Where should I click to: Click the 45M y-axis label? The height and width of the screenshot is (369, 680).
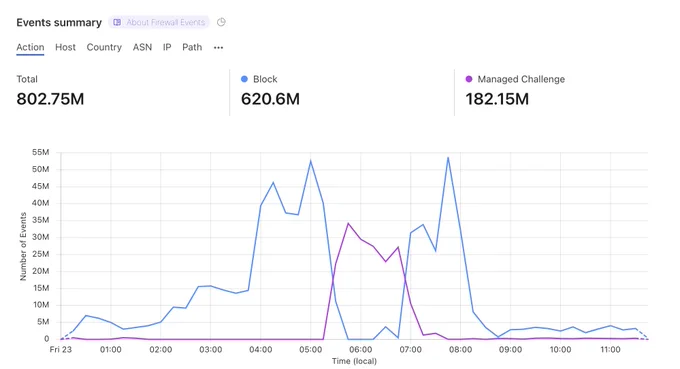tap(40, 186)
